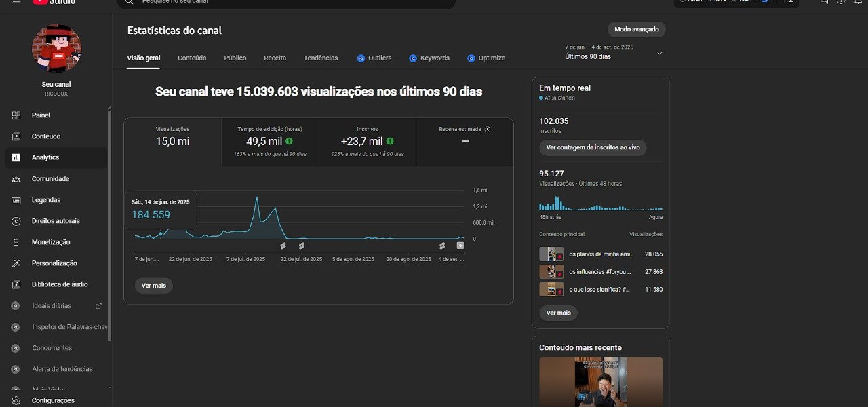868x407 pixels.
Task: Click the Monetização dollar icon
Action: pyautogui.click(x=16, y=242)
